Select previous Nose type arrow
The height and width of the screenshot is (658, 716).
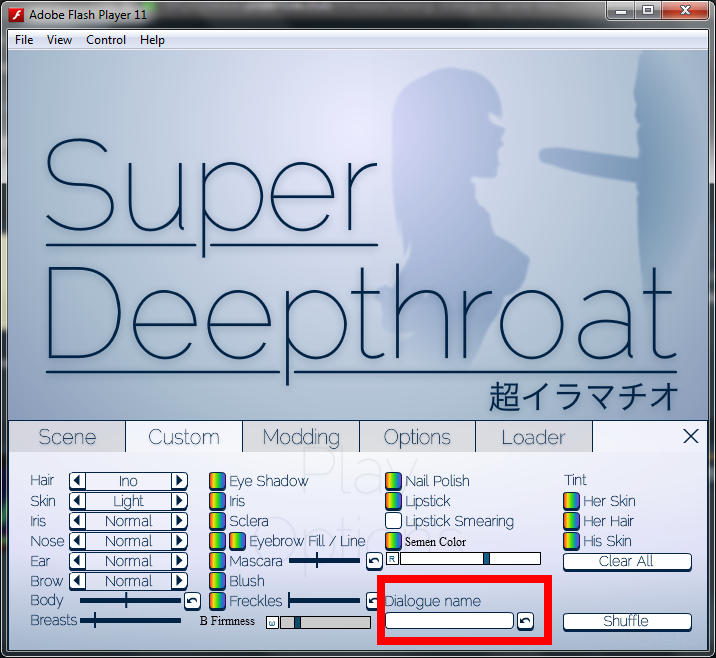click(x=77, y=541)
